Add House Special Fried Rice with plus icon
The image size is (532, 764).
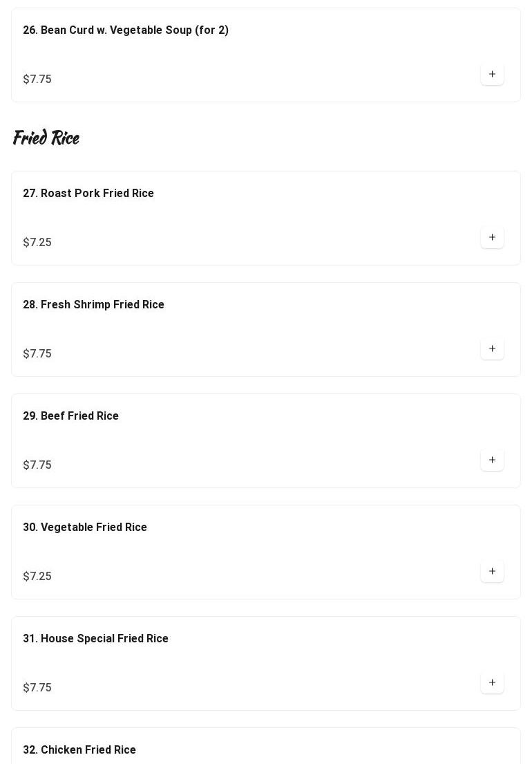pos(492,682)
